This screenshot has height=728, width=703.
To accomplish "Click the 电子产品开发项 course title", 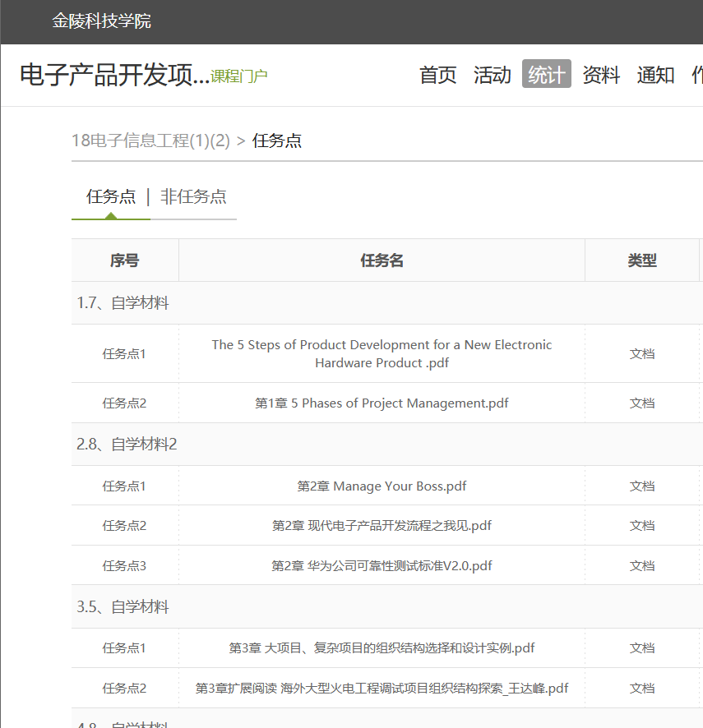I will point(113,75).
